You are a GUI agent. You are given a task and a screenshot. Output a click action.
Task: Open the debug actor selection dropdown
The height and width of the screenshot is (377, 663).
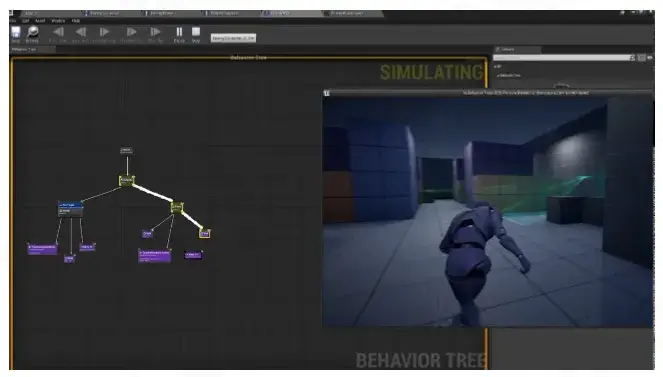[233, 38]
